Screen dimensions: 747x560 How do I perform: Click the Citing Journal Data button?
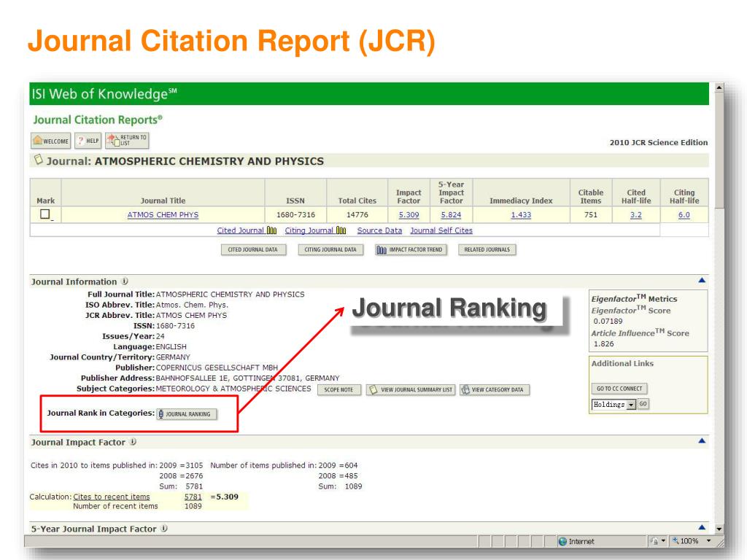[330, 249]
